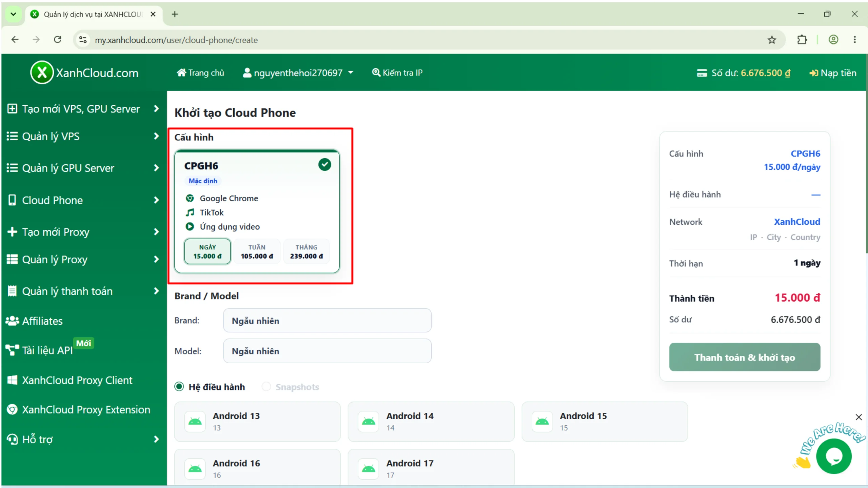Image resolution: width=868 pixels, height=488 pixels.
Task: Open the Brand Ngẫu nhiên dropdown
Action: [327, 321]
